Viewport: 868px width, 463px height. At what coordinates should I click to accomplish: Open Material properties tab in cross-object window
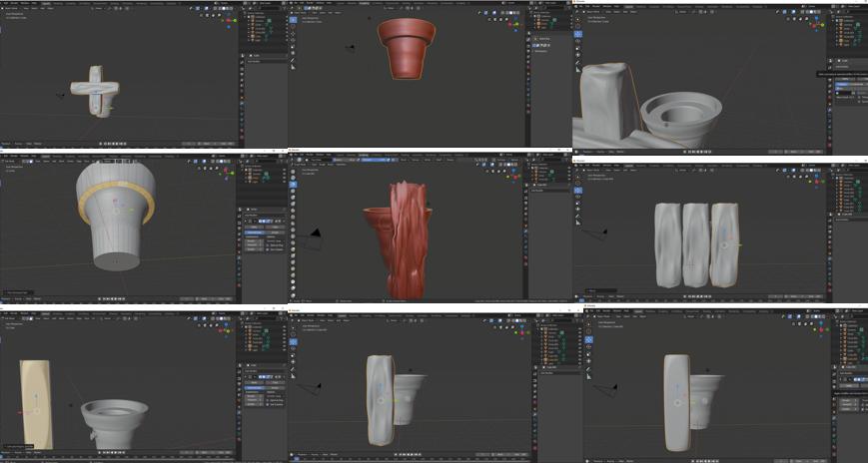point(242,132)
